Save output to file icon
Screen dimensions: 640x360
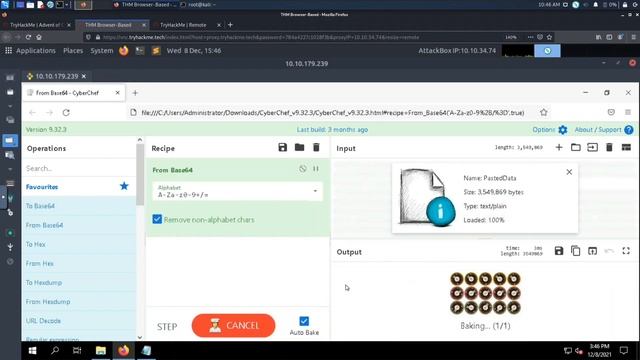tap(559, 251)
